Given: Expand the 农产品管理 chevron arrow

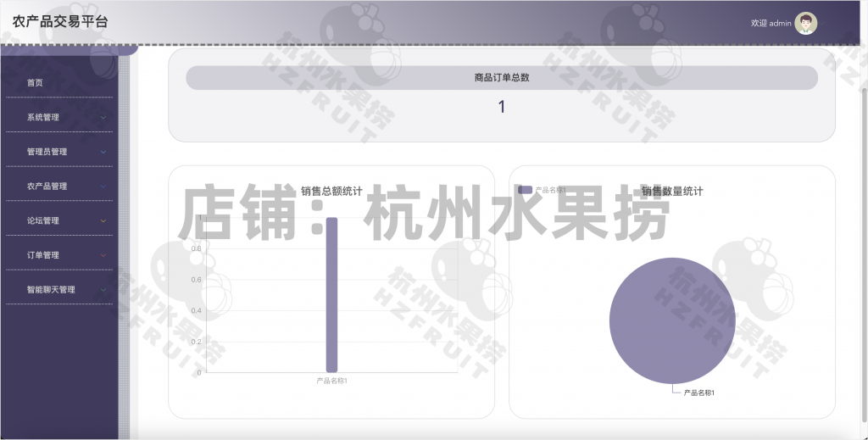Looking at the screenshot, I should [103, 187].
